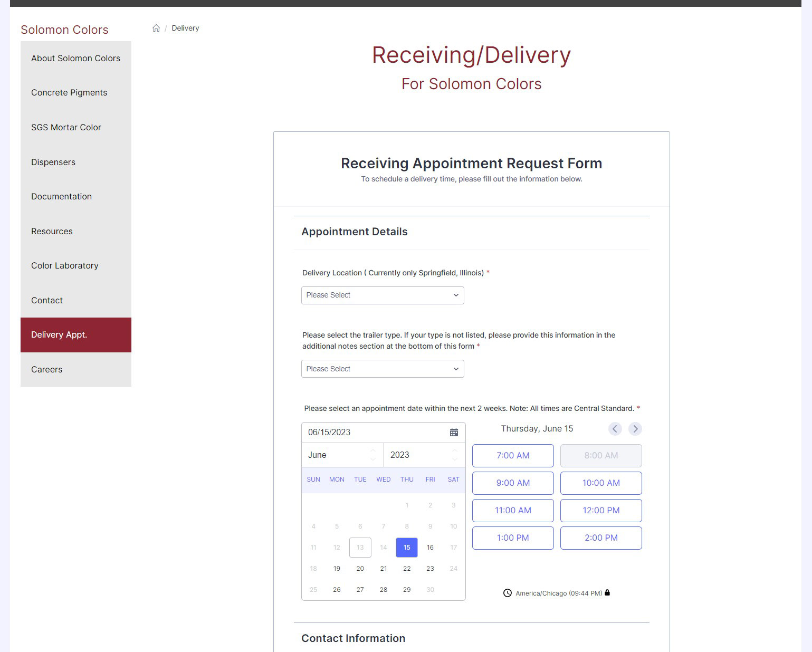Go to previous day with left arrow

coord(615,429)
